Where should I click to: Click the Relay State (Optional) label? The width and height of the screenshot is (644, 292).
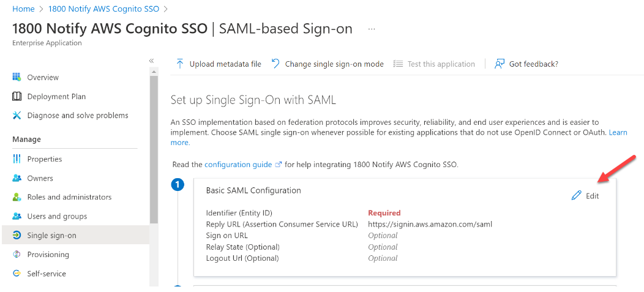(x=243, y=247)
